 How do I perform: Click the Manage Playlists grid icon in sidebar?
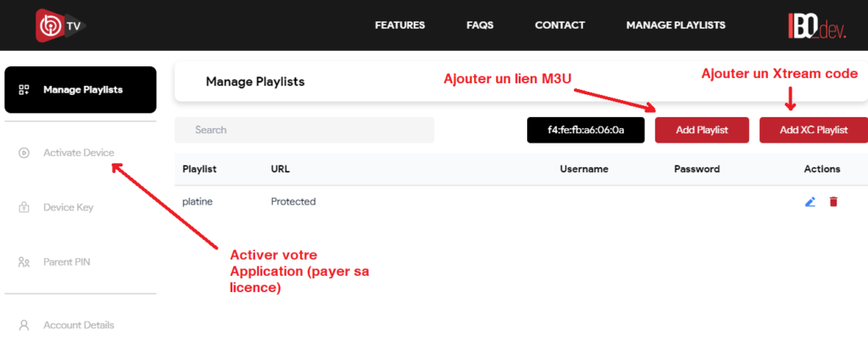(x=24, y=90)
